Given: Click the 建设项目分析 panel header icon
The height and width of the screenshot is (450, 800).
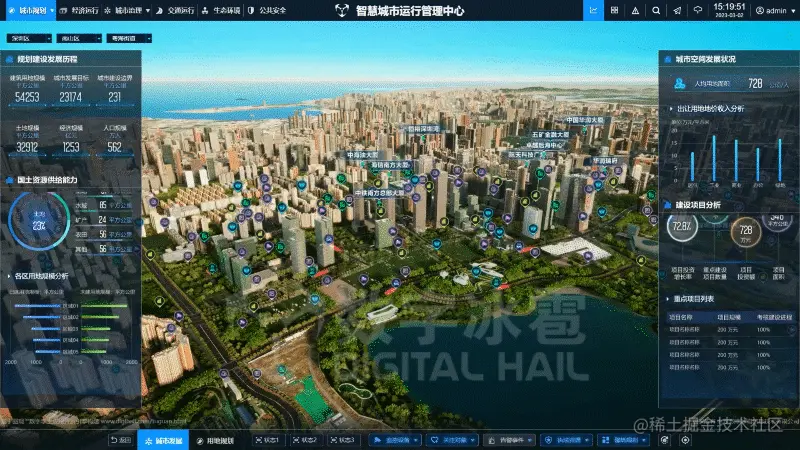Looking at the screenshot, I should (667, 205).
